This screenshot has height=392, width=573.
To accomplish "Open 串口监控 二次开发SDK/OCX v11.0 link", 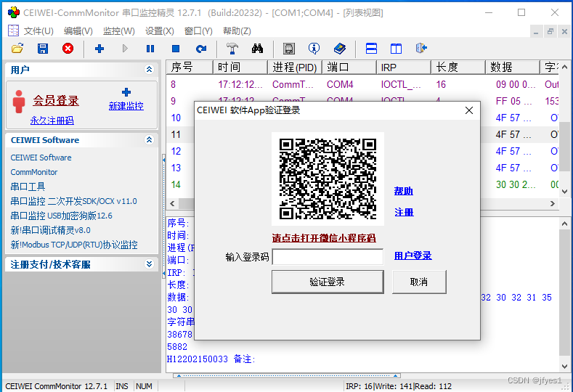I will click(73, 201).
